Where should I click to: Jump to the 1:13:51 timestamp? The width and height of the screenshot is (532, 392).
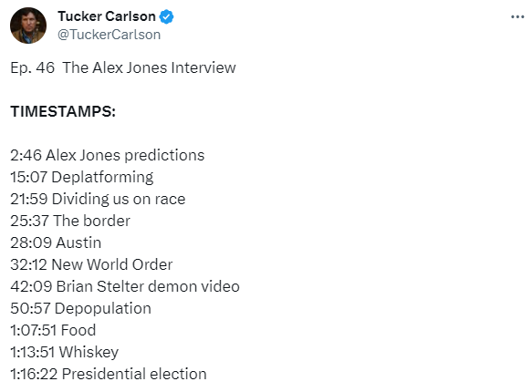coord(33,352)
